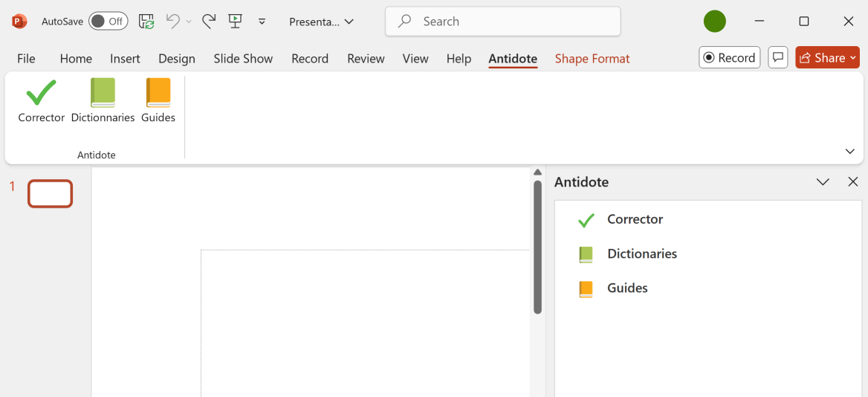Open Dictionaries from the ribbon

103,94
